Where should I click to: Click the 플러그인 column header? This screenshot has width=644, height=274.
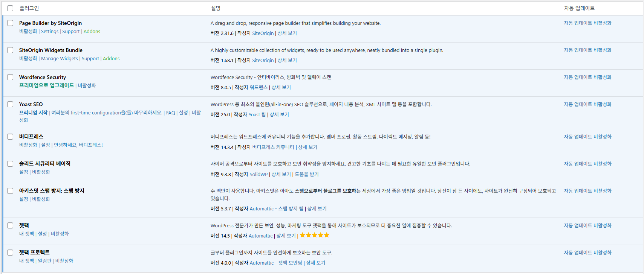[x=29, y=8]
